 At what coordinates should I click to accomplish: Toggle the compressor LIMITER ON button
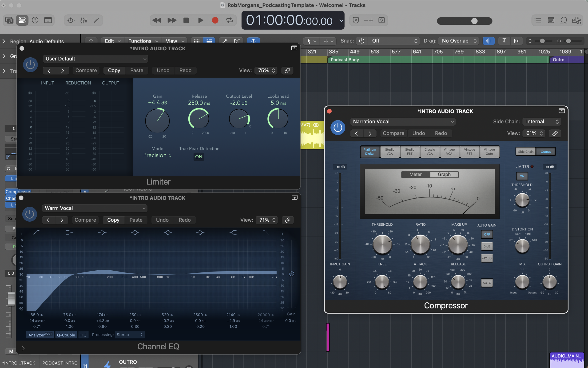522,176
